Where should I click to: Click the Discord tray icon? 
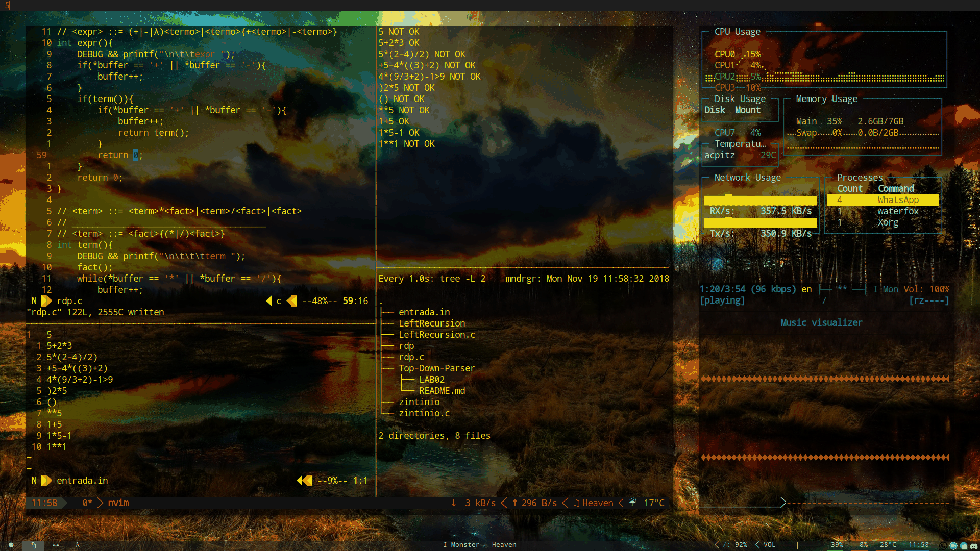pos(974,546)
